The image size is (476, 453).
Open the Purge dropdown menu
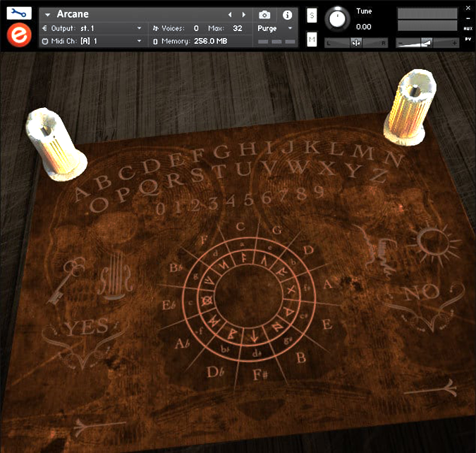coord(290,28)
